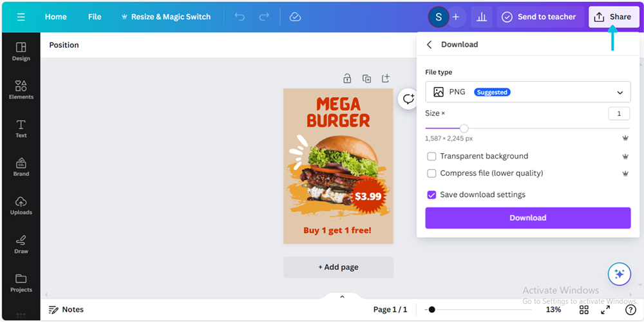Viewport: 644px width, 322px height.
Task: Click the crown beside Compress file
Action: coord(625,174)
